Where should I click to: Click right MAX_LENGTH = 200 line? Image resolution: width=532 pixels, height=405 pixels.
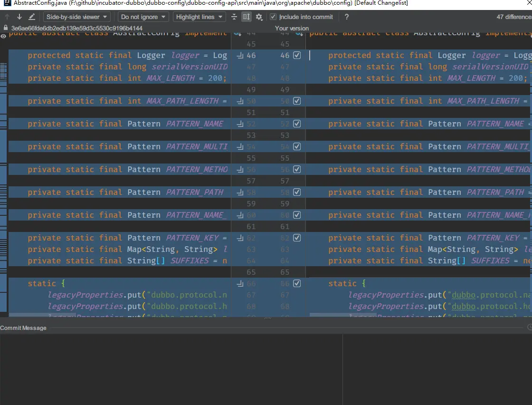[427, 78]
